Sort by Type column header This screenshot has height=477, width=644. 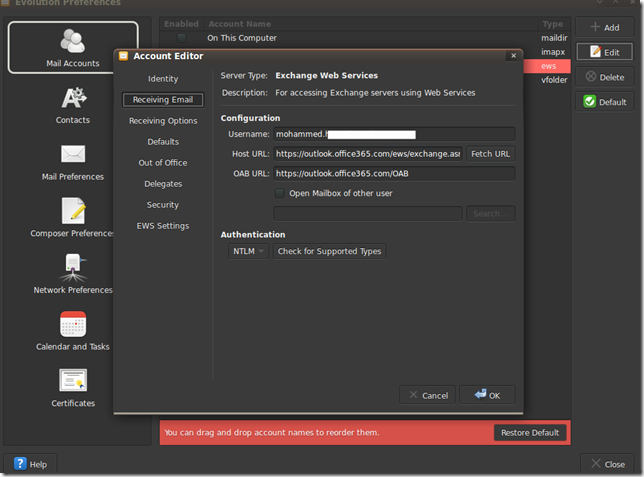(553, 24)
